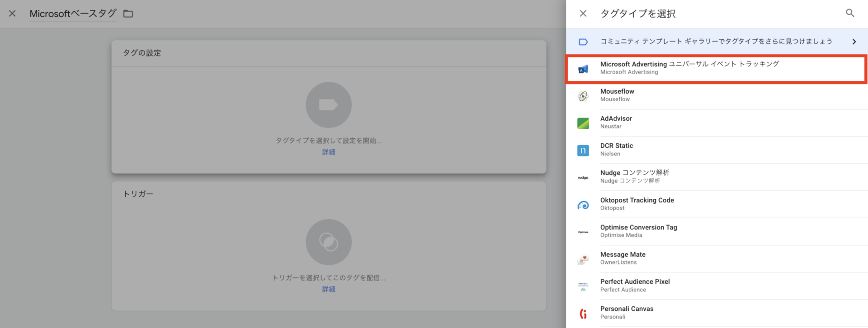Open search in tag type panel
The height and width of the screenshot is (328, 868).
click(850, 13)
